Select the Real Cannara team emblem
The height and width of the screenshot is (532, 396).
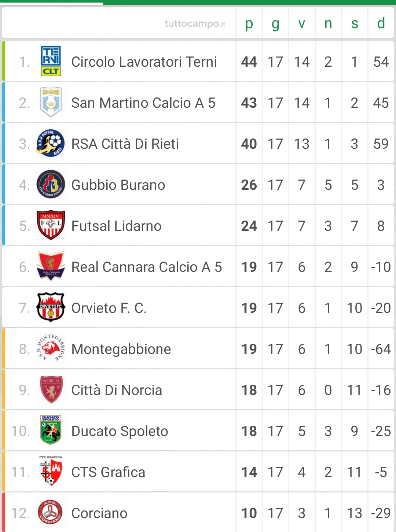click(51, 266)
